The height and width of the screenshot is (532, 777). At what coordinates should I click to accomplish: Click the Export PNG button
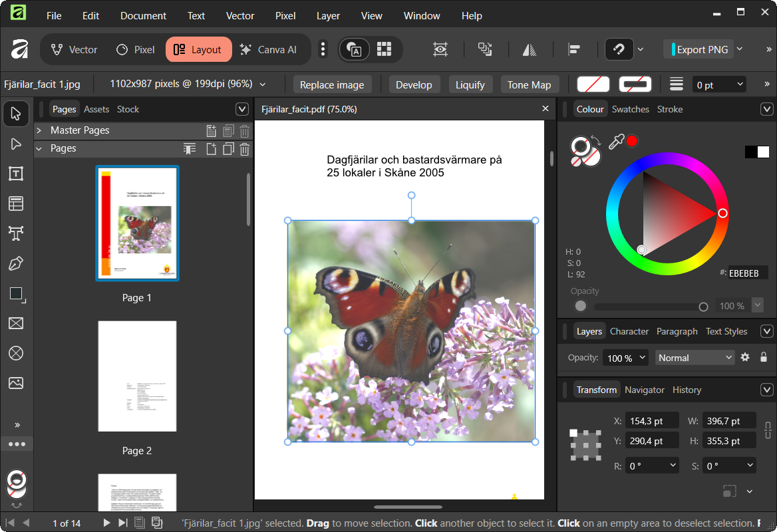700,49
